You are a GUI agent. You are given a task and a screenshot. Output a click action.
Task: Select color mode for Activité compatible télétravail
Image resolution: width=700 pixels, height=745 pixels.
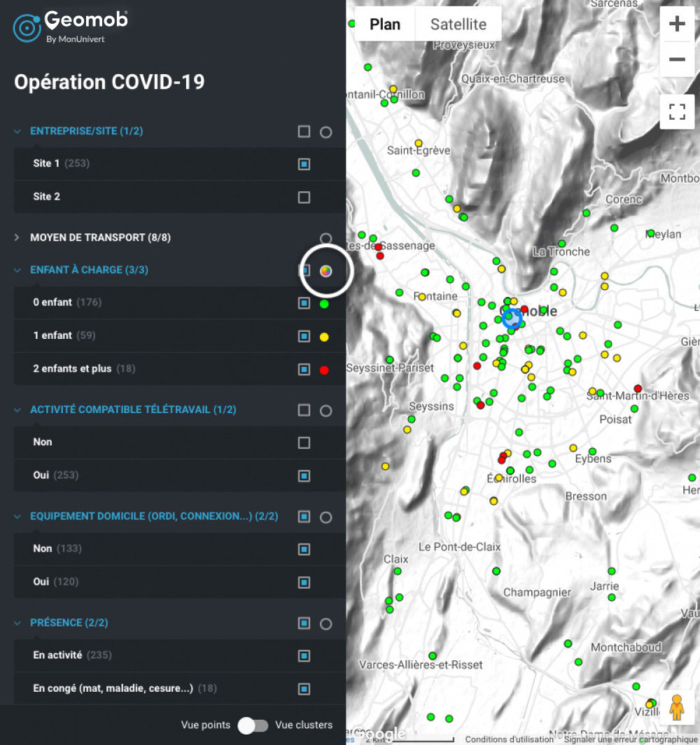tap(325, 410)
